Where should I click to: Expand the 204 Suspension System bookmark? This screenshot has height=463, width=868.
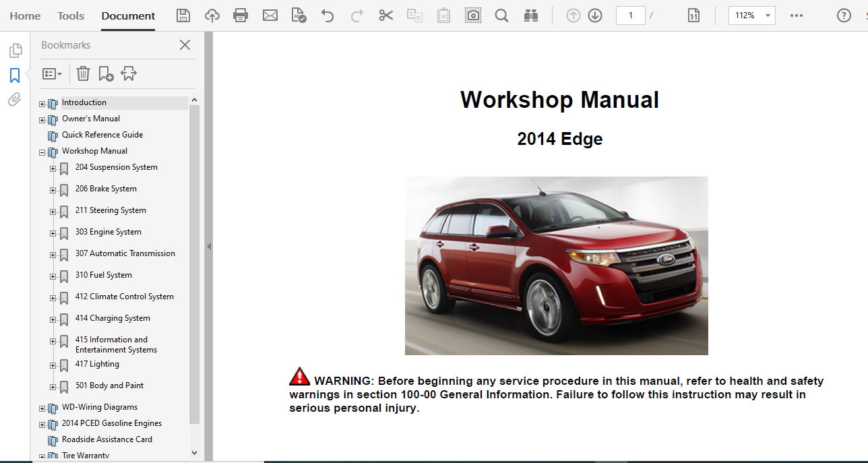click(53, 169)
